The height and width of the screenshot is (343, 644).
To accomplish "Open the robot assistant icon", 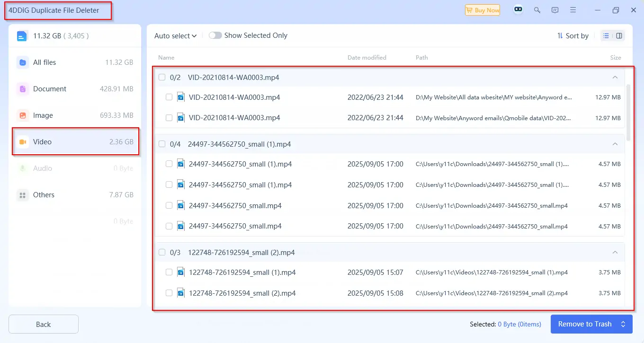I will (x=519, y=10).
